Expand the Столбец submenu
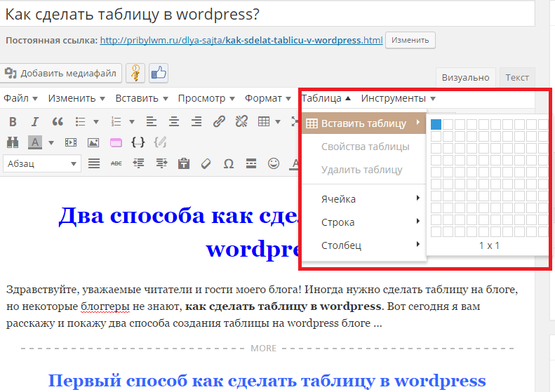This screenshot has width=555, height=392. click(364, 245)
